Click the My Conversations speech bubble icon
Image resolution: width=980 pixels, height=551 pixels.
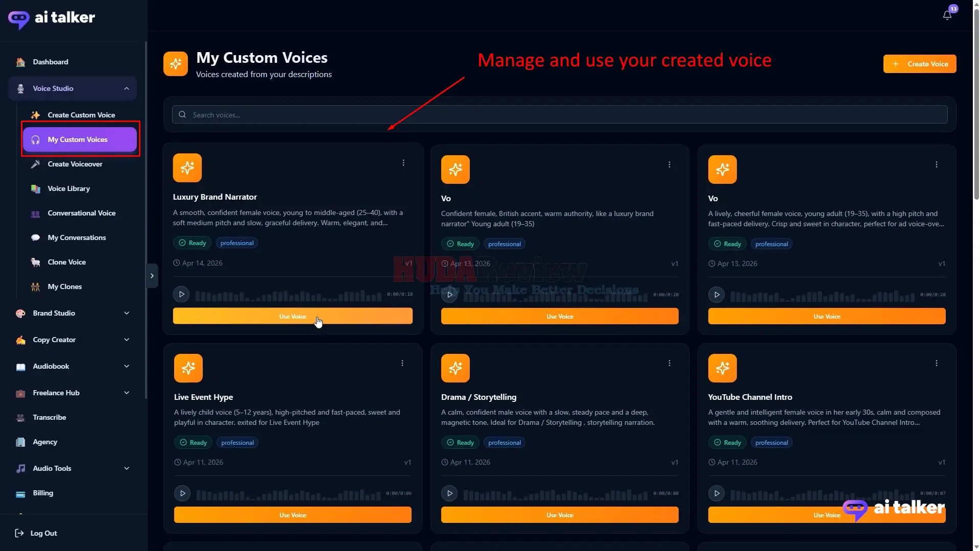[x=35, y=237]
